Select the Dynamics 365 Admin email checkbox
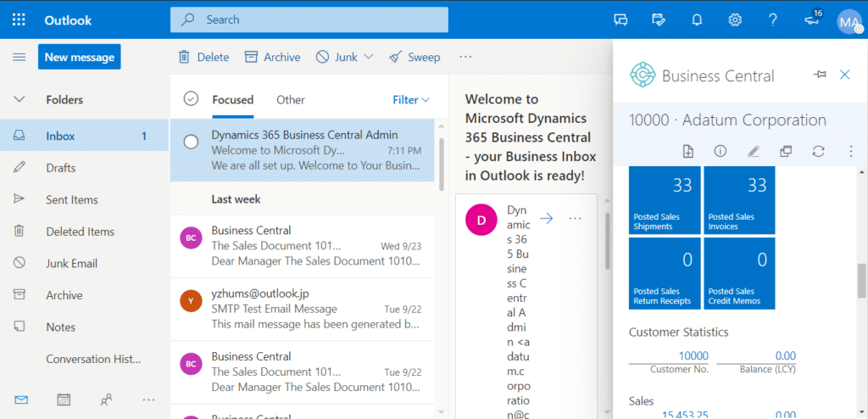Image resolution: width=868 pixels, height=419 pixels. [192, 142]
